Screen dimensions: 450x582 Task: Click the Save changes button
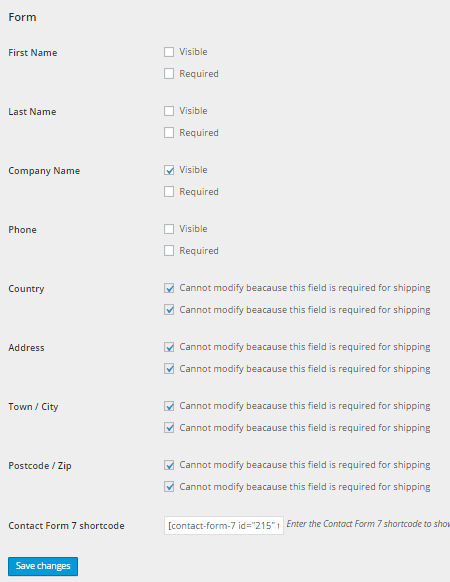coord(43,566)
